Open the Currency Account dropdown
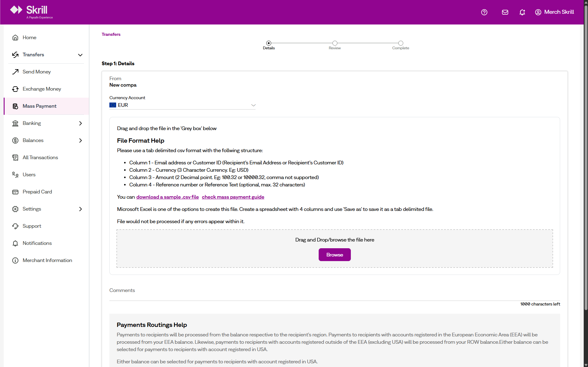 pos(253,105)
